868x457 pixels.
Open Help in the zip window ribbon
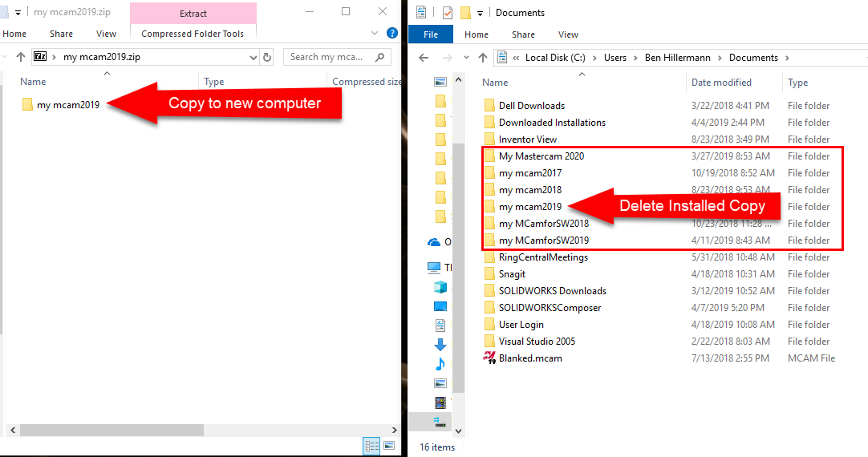pyautogui.click(x=392, y=33)
